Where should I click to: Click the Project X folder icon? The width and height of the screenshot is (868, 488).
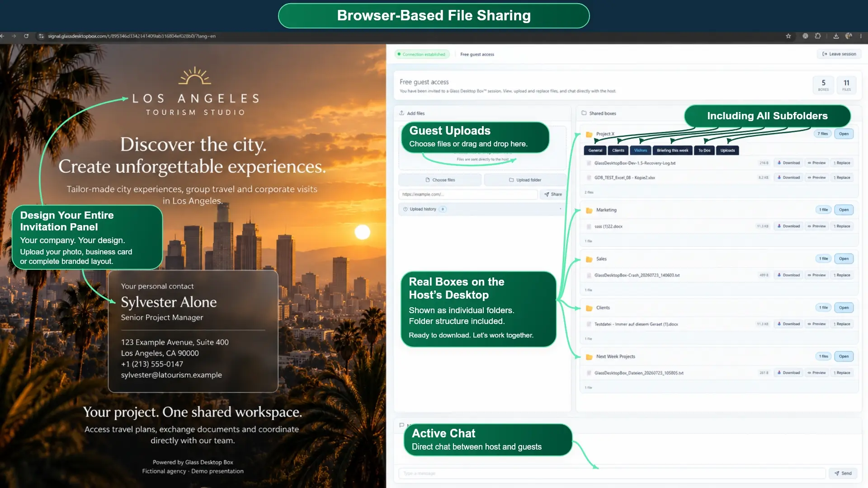[x=589, y=134]
